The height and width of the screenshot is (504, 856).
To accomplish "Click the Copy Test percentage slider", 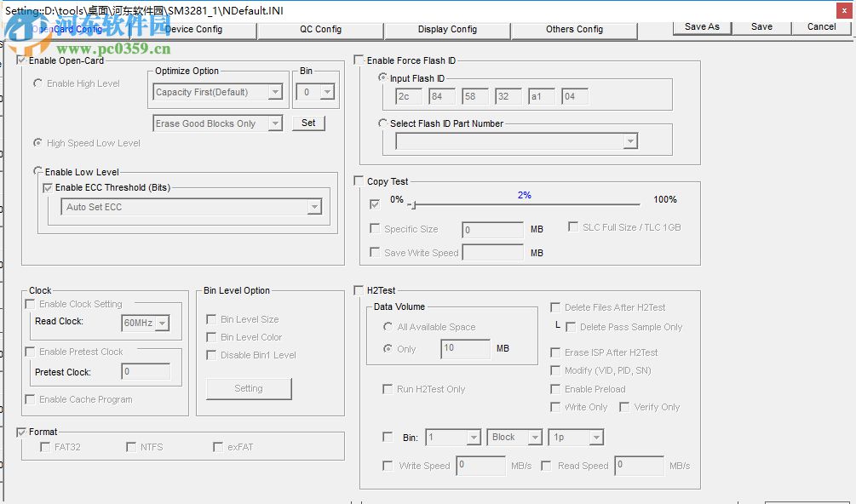I will [x=524, y=204].
